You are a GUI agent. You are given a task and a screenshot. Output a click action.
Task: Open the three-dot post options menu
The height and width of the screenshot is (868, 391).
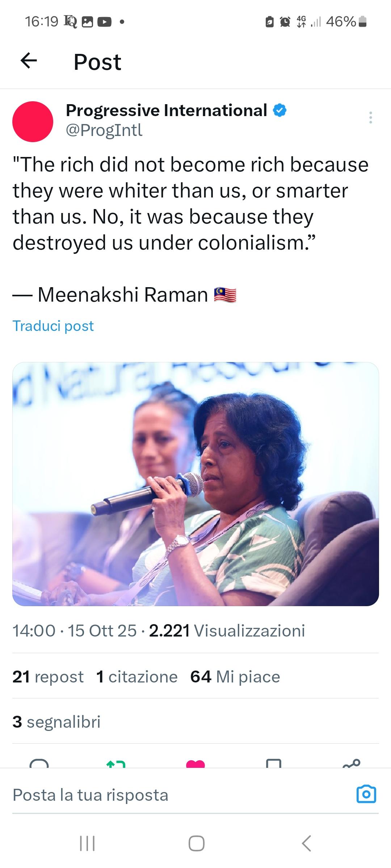click(x=370, y=118)
